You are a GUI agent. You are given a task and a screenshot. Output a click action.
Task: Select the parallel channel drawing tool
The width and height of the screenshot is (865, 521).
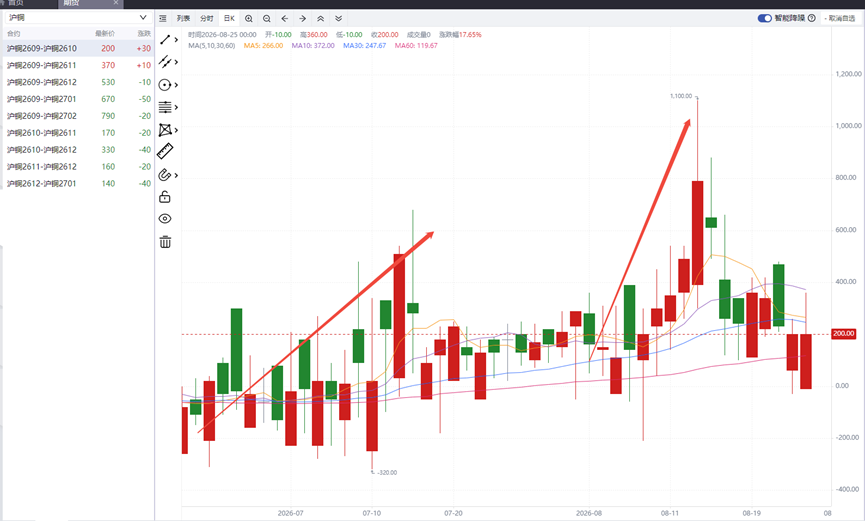[x=165, y=62]
